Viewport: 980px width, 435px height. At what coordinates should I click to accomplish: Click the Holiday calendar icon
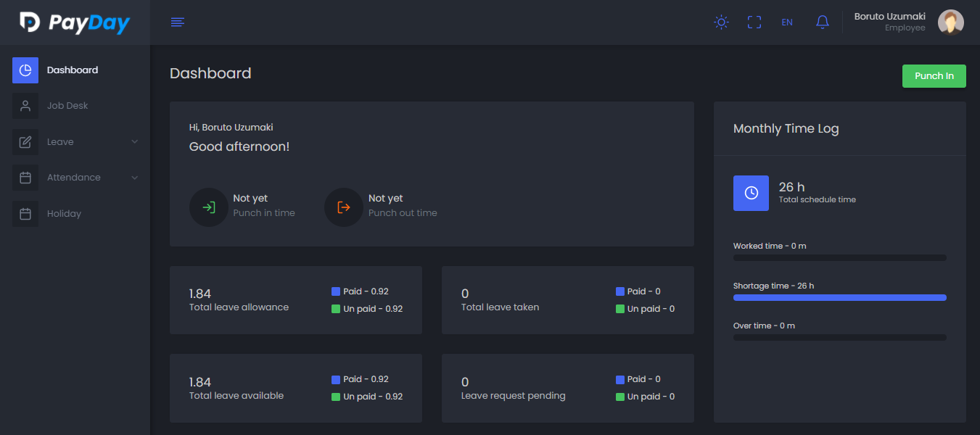tap(25, 214)
